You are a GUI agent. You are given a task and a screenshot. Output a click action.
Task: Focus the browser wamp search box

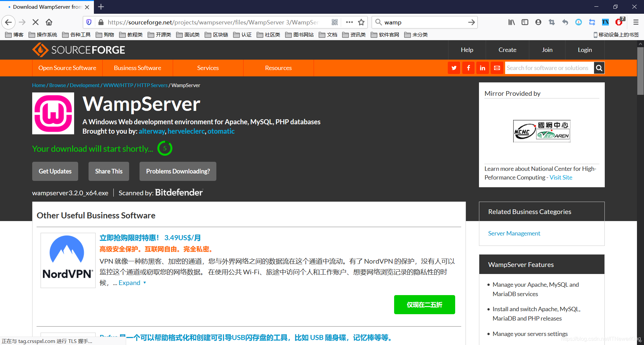click(424, 22)
